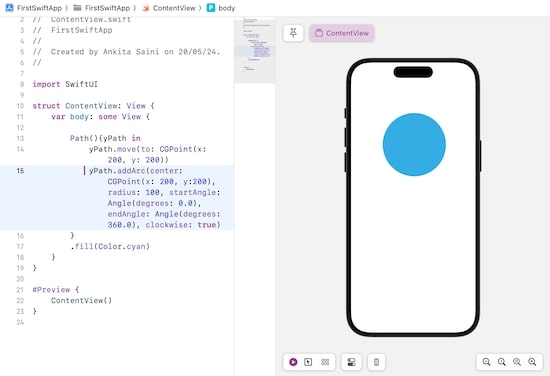Viewport: 550px width, 376px height.
Task: Click 'import SwiftUI' code line
Action: 65,84
